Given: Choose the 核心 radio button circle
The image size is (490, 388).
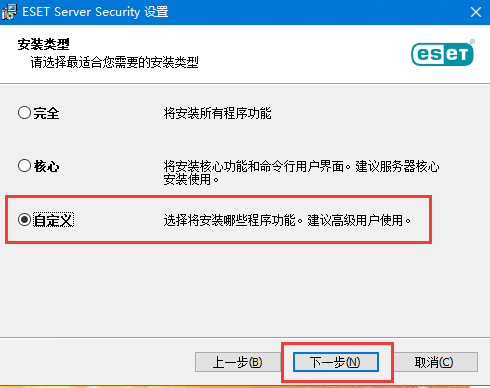Looking at the screenshot, I should (x=24, y=166).
